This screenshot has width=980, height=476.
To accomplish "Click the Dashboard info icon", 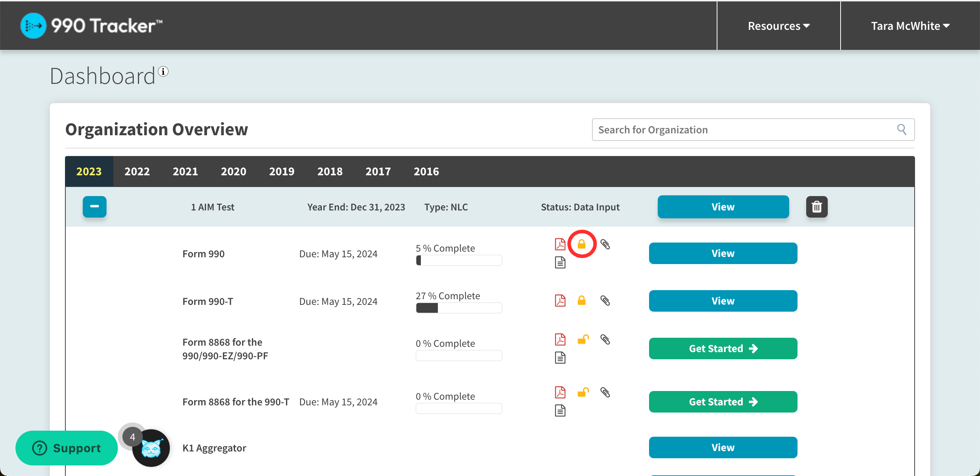I will pos(163,71).
